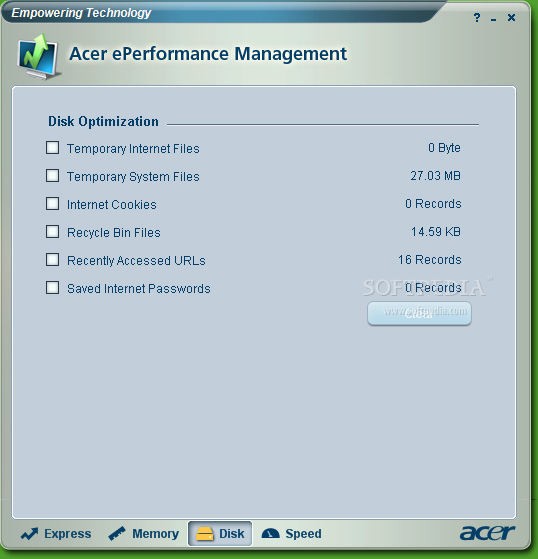Click the 0 Byte value
Image resolution: width=538 pixels, height=559 pixels.
[444, 148]
